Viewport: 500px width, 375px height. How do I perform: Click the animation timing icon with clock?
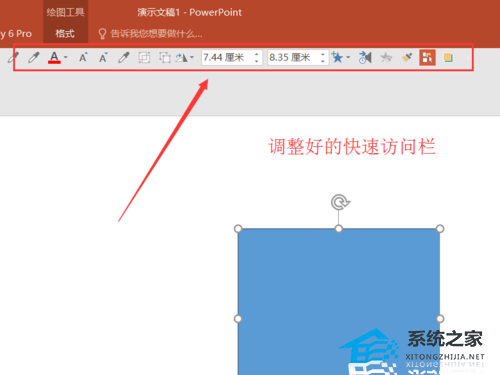tap(365, 58)
